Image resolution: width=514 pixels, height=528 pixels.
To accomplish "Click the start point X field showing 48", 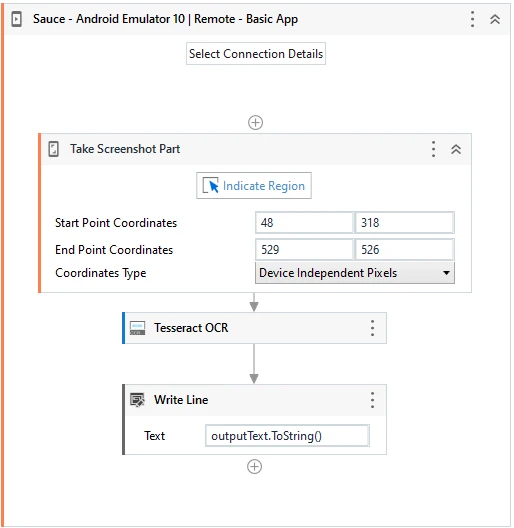I will point(304,223).
